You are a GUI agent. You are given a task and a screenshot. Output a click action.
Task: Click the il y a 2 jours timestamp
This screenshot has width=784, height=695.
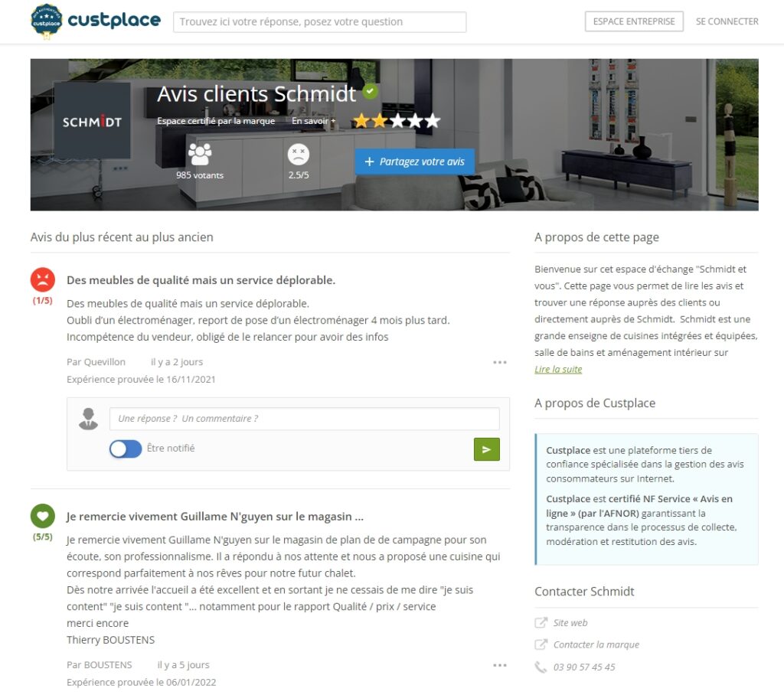click(x=177, y=362)
